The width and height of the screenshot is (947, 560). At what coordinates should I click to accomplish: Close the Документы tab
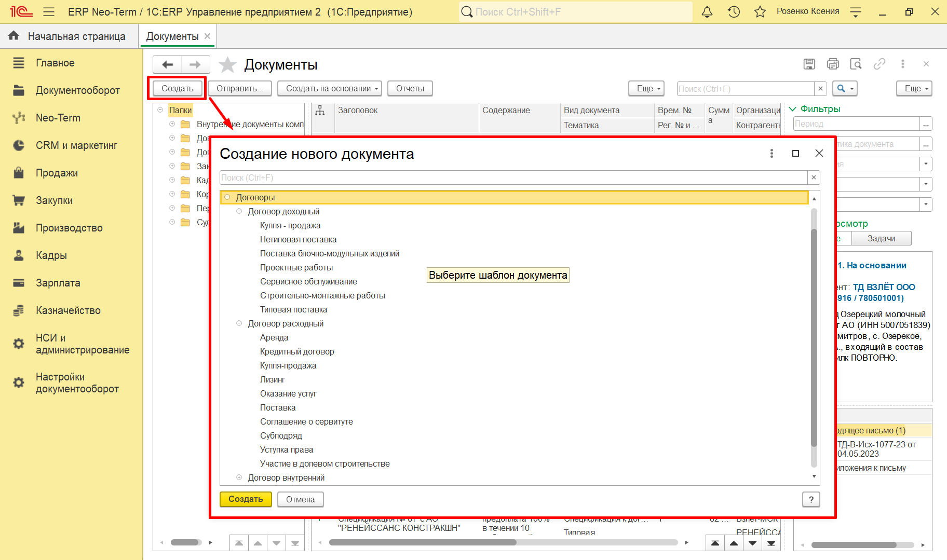pos(207,36)
